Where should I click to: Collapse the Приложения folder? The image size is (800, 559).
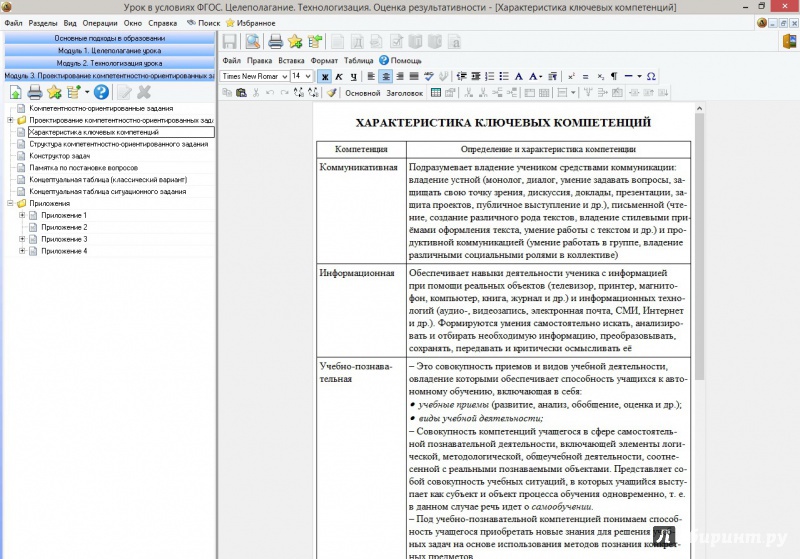click(10, 204)
